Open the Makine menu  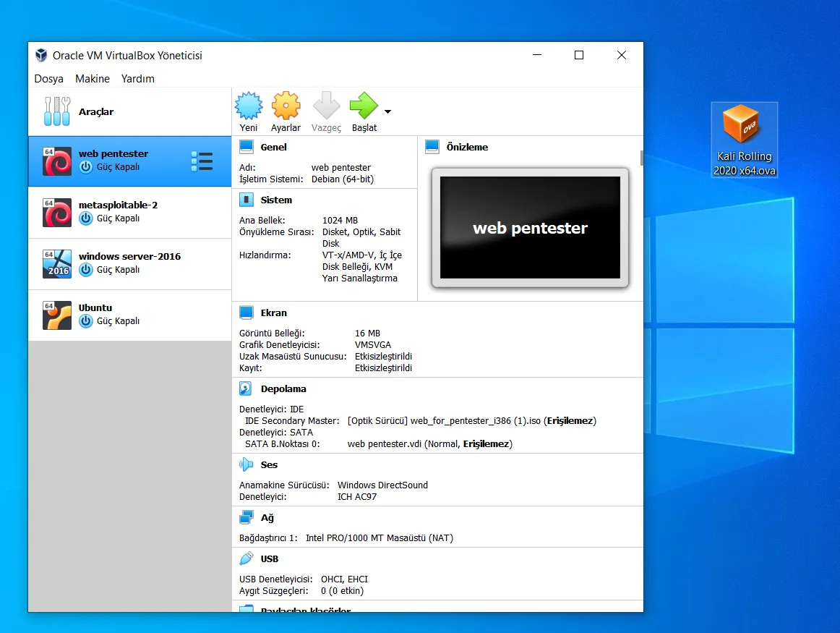click(x=93, y=79)
